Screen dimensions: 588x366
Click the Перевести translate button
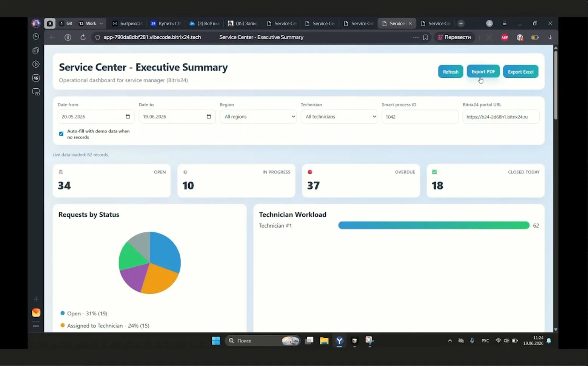[x=454, y=37]
